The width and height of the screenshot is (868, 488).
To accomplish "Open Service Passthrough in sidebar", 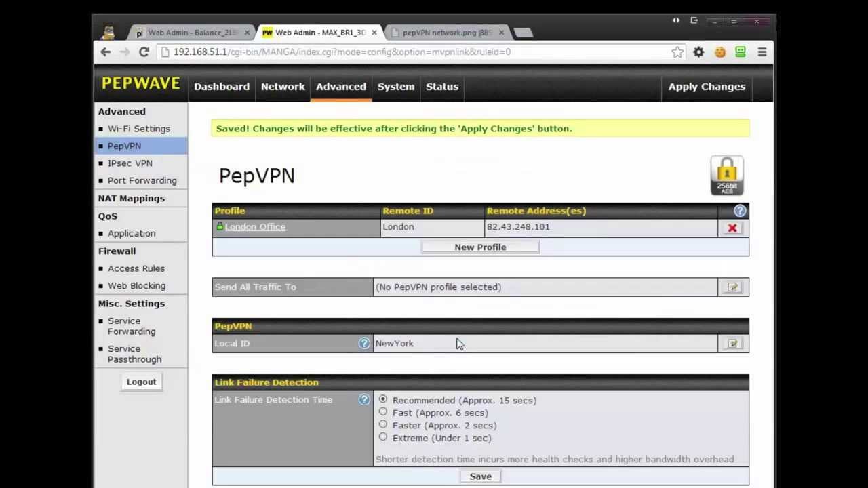I will coord(135,354).
